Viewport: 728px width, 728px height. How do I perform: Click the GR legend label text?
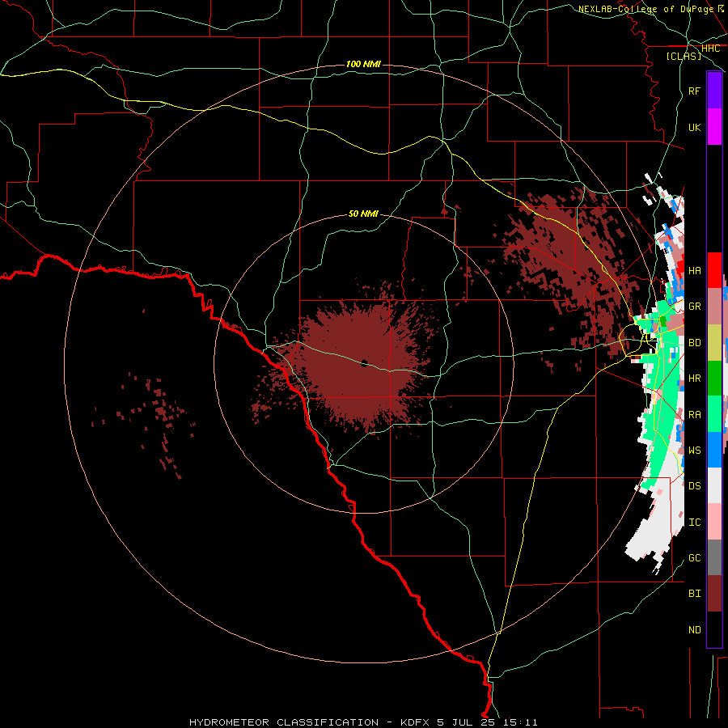pyautogui.click(x=694, y=307)
